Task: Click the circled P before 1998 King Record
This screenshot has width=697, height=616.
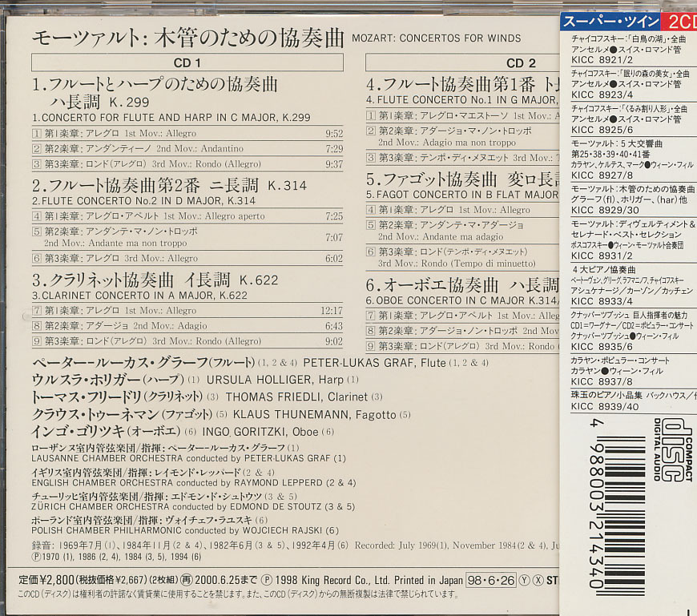Action: pyautogui.click(x=266, y=580)
